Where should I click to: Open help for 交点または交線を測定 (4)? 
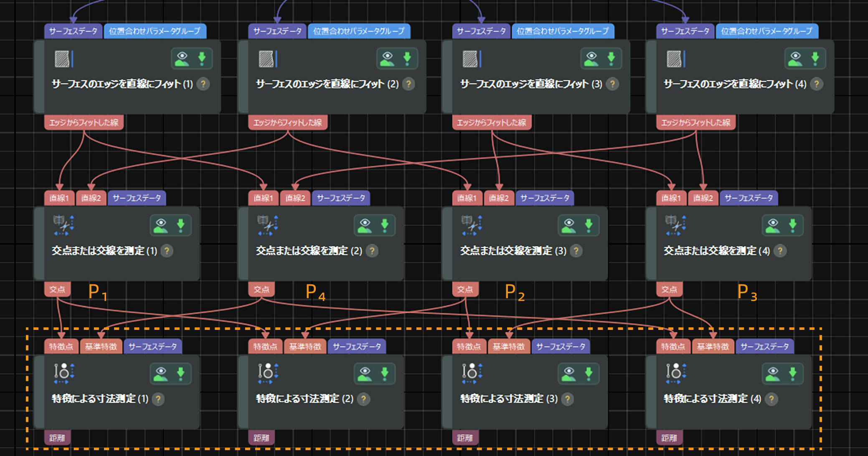780,251
